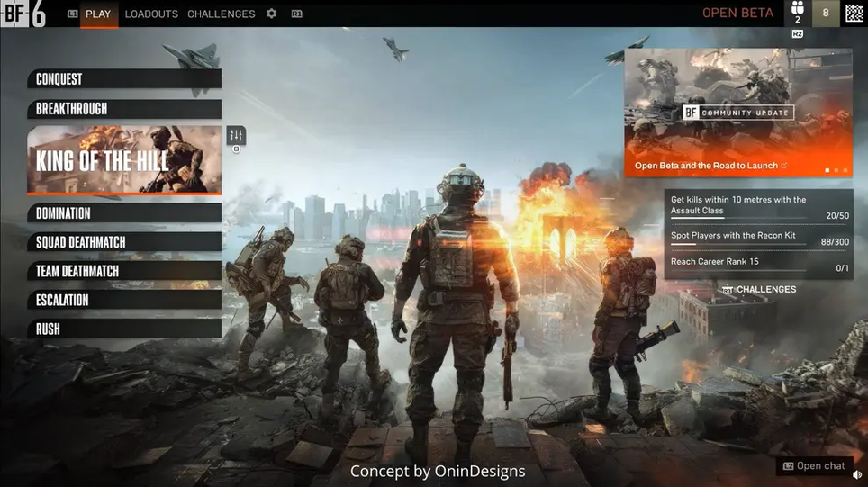Click the Spot Players progress bar
868x487 pixels.
738,244
